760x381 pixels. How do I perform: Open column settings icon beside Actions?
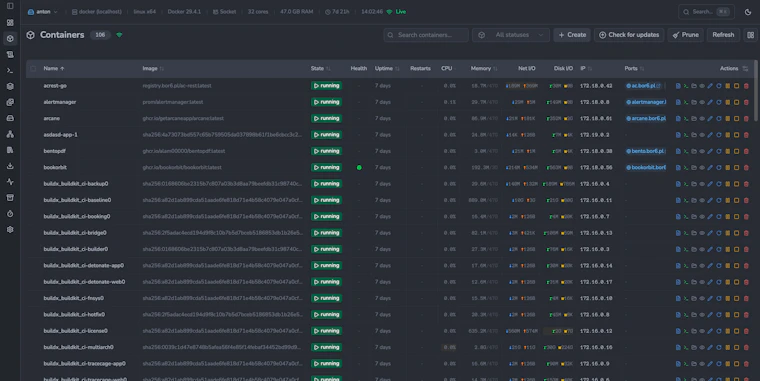coord(745,68)
